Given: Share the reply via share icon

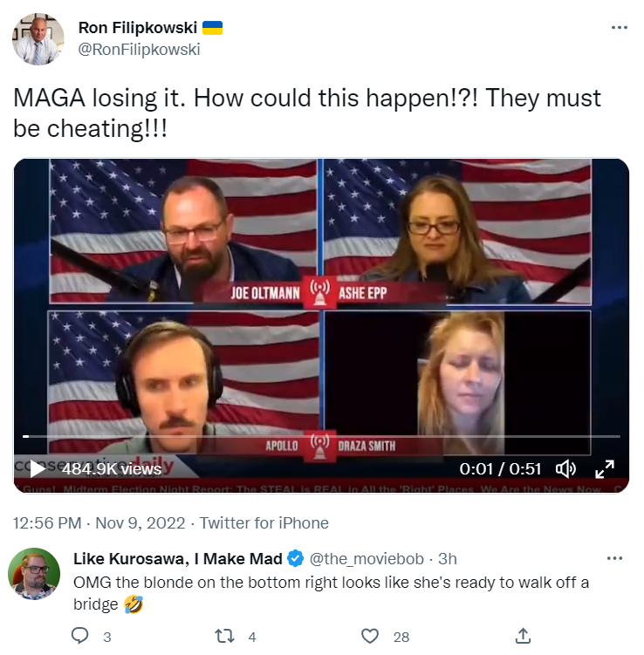Looking at the screenshot, I should [523, 636].
